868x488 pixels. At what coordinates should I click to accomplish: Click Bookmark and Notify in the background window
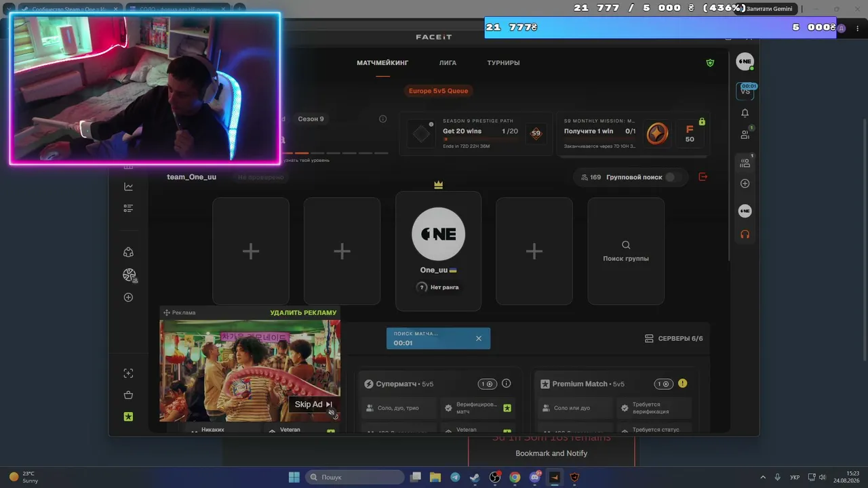click(x=551, y=453)
